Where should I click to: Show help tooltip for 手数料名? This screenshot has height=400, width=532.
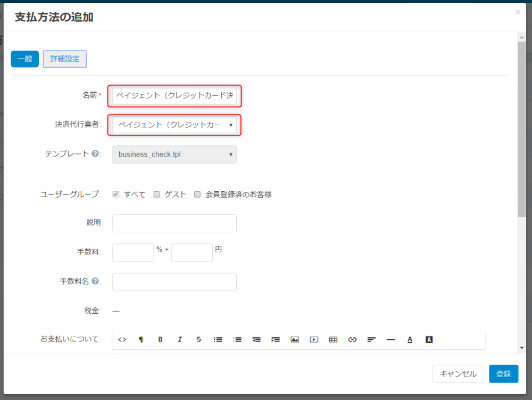pos(95,281)
